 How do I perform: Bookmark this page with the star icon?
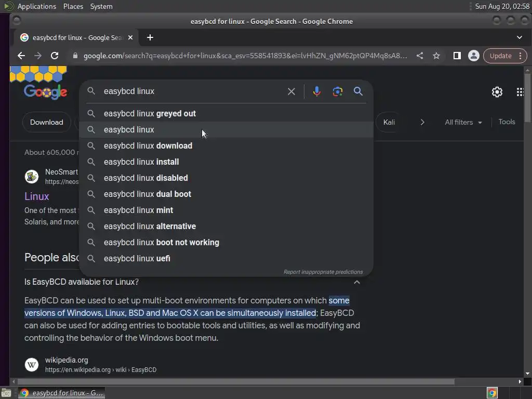pyautogui.click(x=436, y=56)
